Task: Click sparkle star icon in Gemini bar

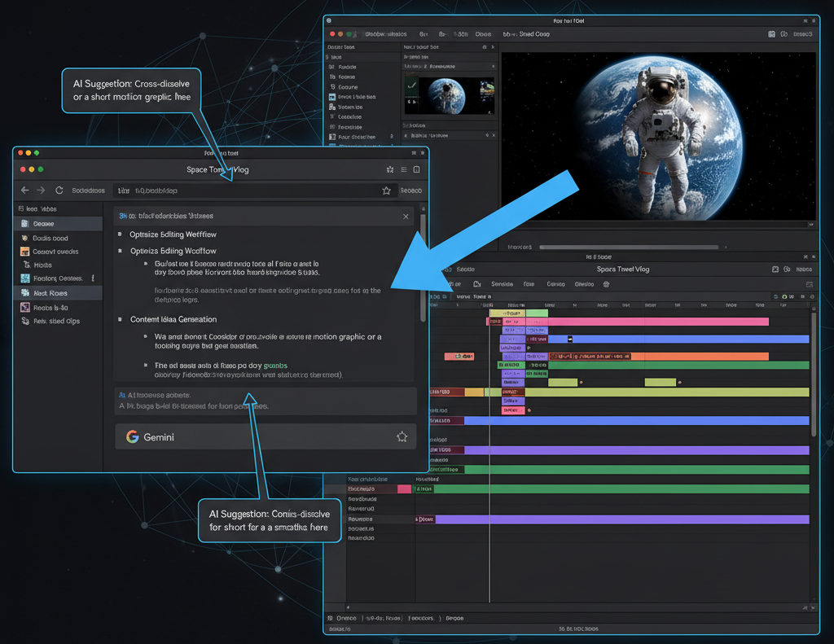Action: pos(402,436)
